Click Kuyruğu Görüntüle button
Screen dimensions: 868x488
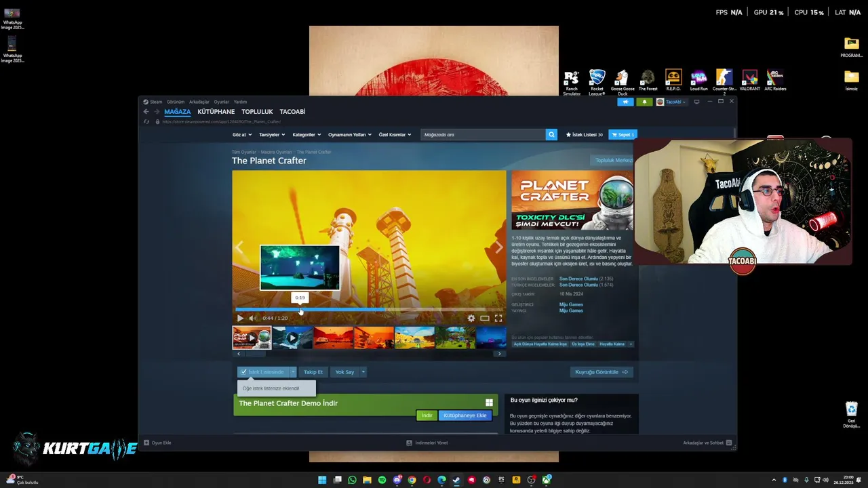click(x=601, y=371)
